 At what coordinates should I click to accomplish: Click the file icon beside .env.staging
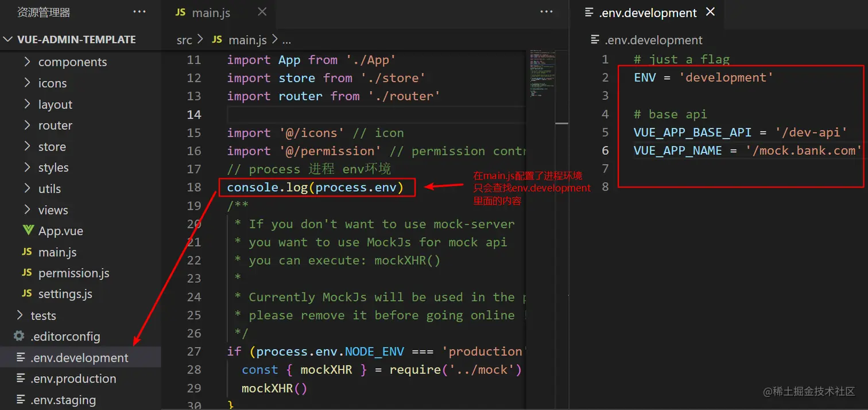(21, 400)
